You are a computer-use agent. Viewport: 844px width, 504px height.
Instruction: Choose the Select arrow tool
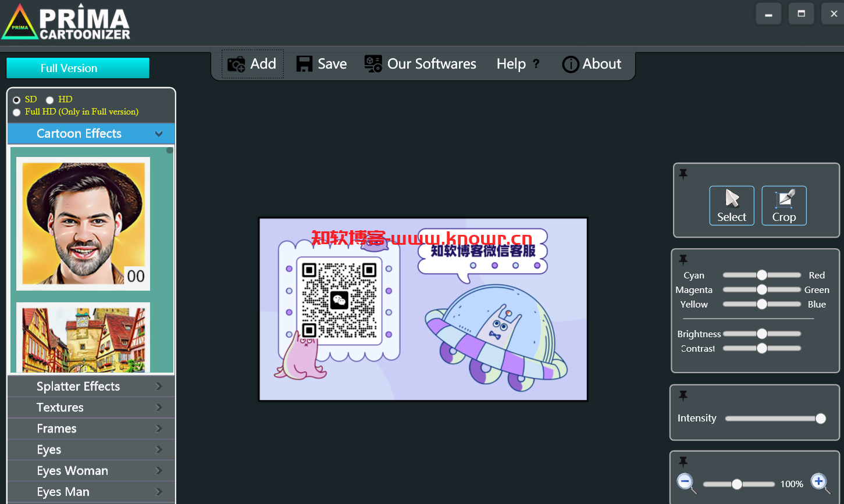click(x=732, y=206)
